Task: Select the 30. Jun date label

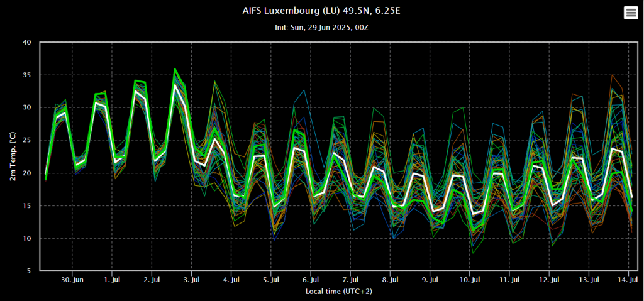Action: point(73,279)
